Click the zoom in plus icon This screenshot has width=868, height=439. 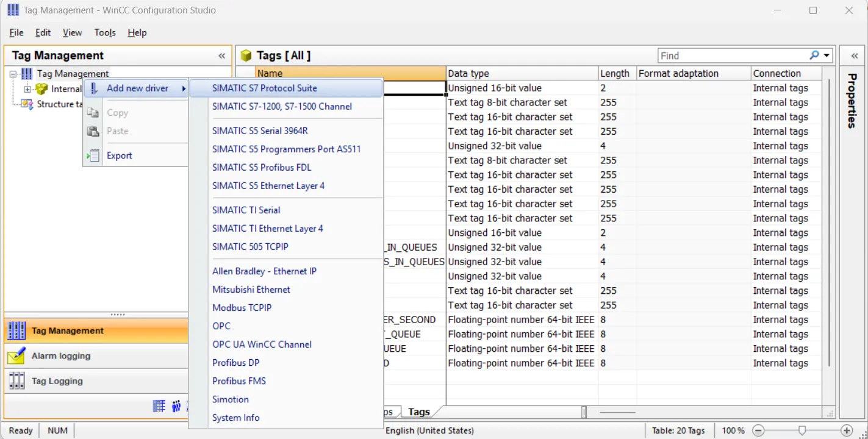(847, 430)
